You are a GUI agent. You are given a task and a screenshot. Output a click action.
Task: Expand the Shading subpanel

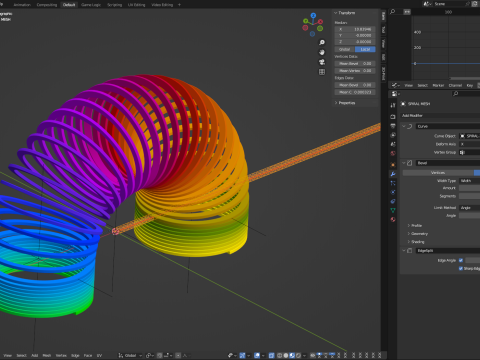coord(409,242)
